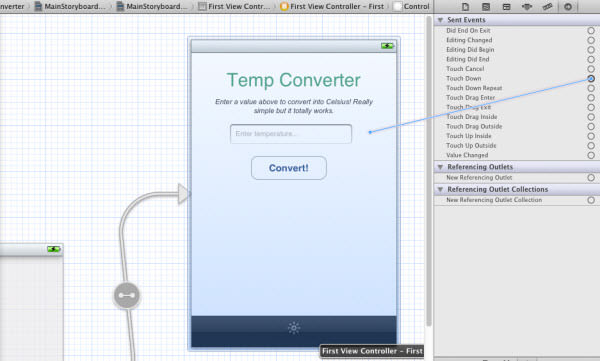This screenshot has height=361, width=600.
Task: Open the File inspector icon
Action: point(465,7)
